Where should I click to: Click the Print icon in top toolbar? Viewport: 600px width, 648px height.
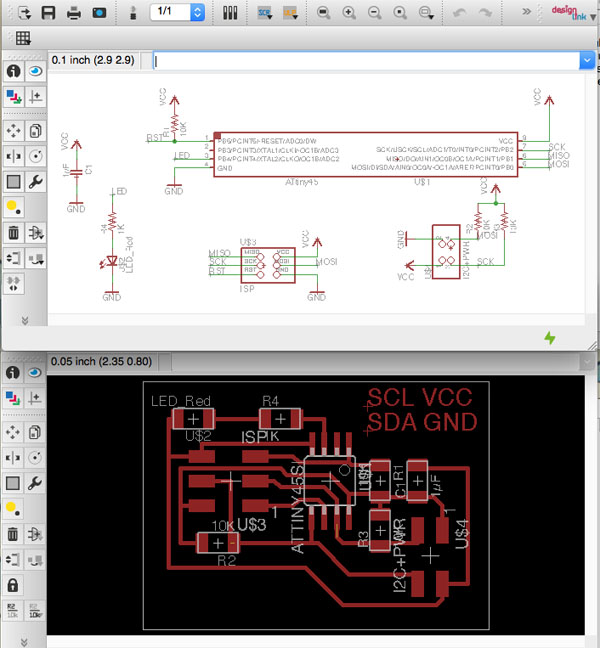pos(74,13)
